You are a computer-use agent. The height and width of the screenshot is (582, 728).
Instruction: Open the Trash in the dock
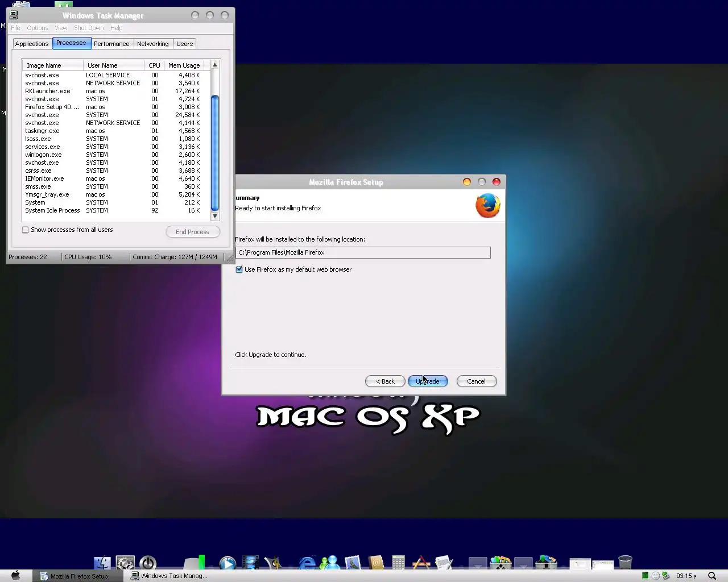(625, 562)
